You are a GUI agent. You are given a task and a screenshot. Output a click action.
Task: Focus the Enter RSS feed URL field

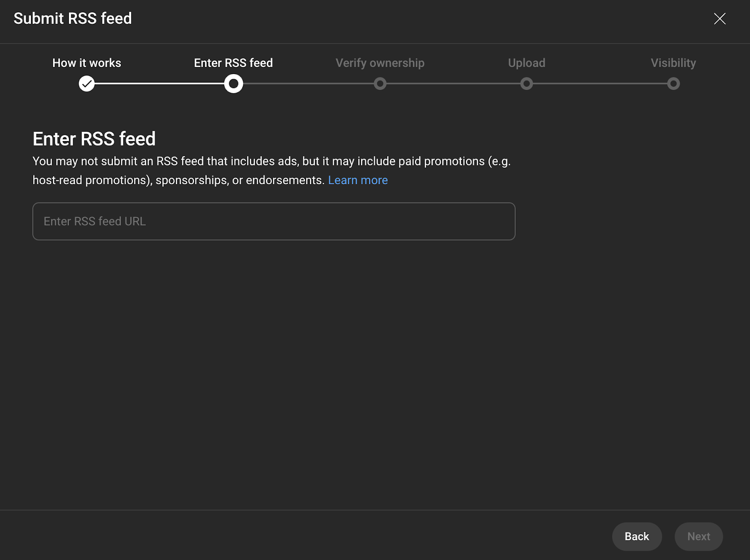click(274, 221)
